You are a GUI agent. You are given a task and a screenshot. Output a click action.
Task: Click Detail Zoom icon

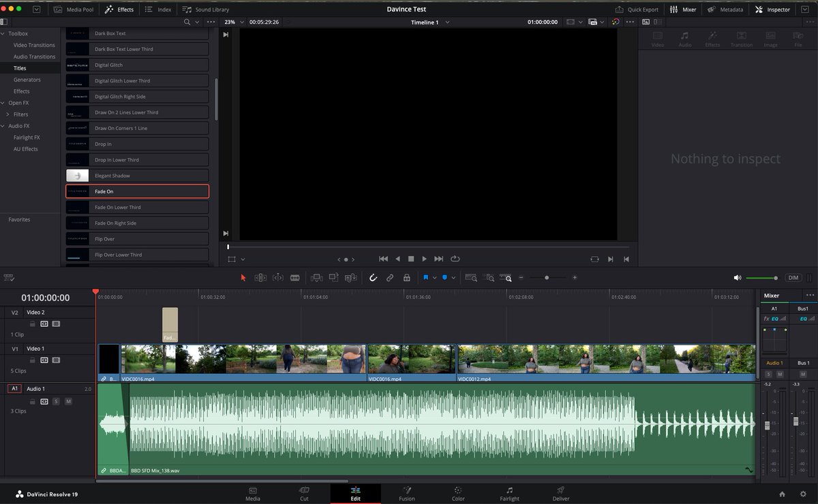click(x=489, y=278)
